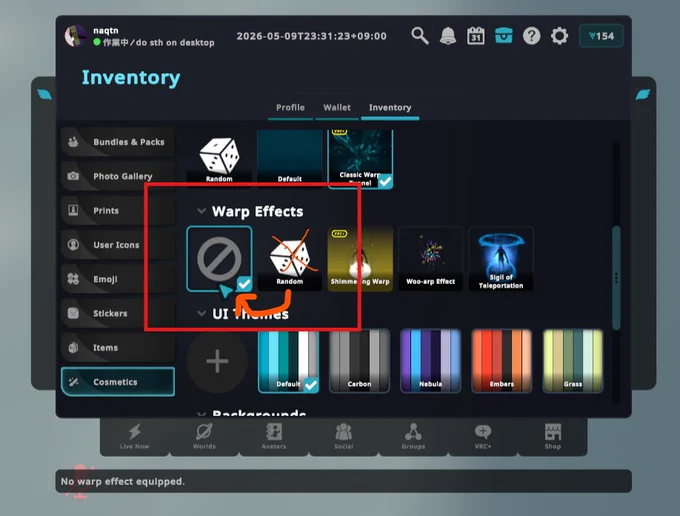
Task: Open the notifications bell
Action: [448, 36]
